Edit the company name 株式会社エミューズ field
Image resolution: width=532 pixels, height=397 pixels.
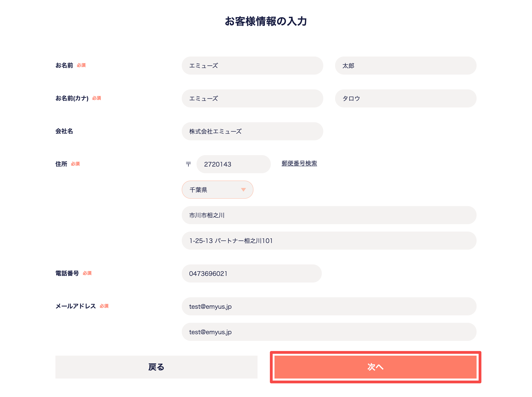point(252,131)
